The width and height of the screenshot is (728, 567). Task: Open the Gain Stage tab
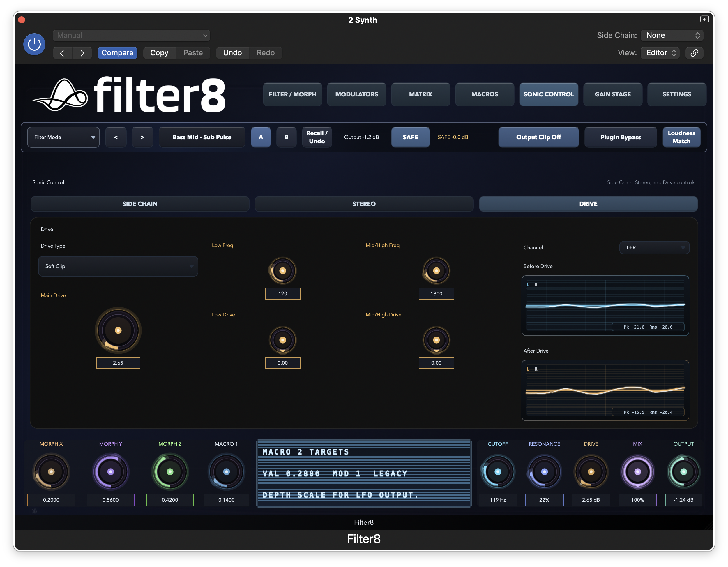click(612, 94)
